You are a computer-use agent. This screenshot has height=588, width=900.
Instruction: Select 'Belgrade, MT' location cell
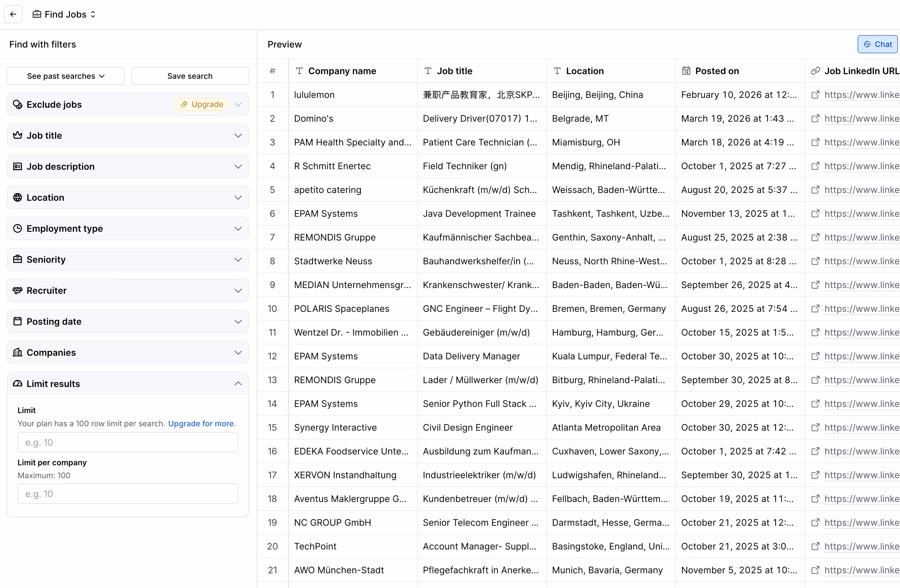611,119
